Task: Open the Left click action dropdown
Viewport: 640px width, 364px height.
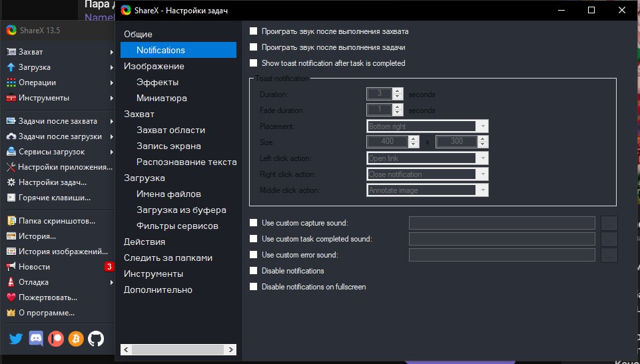Action: pyautogui.click(x=428, y=158)
